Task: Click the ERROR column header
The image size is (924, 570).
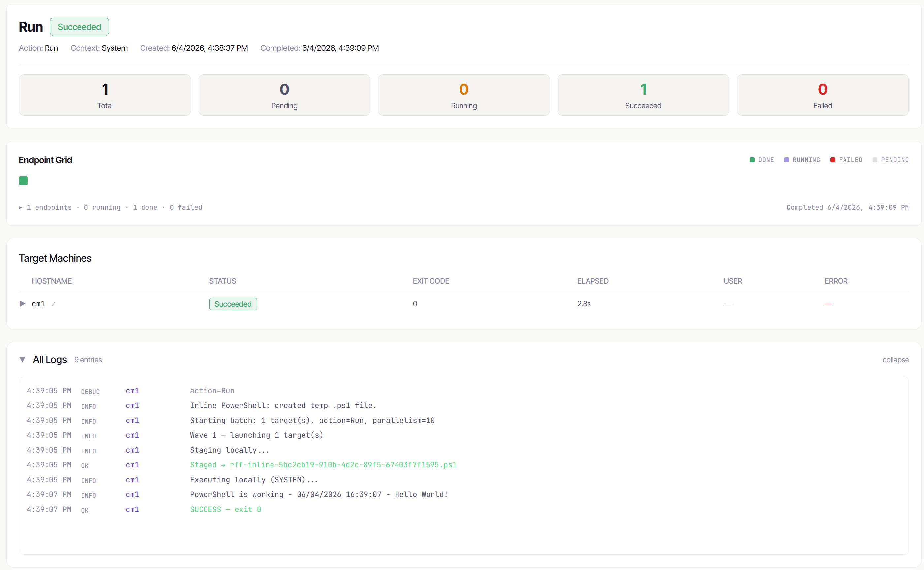Action: click(836, 281)
